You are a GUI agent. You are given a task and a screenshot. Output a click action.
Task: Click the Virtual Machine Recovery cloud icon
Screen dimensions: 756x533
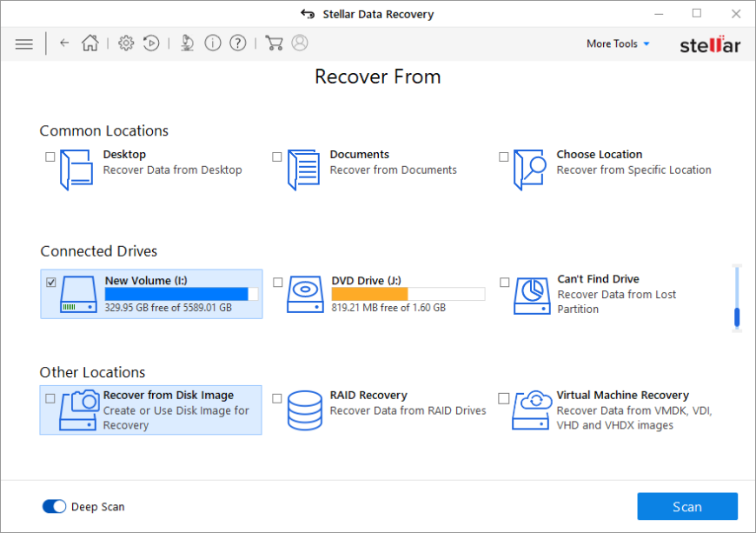click(x=532, y=410)
